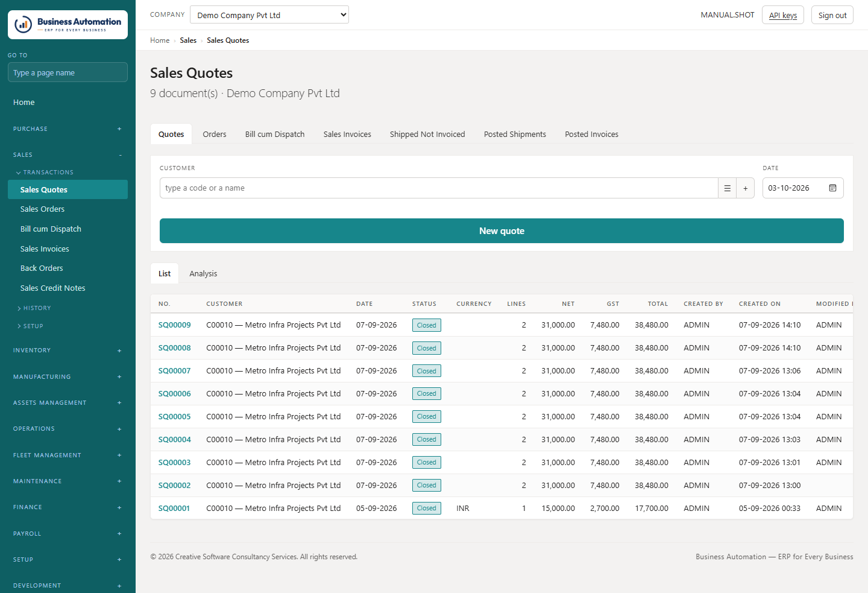
Task: Collapse the Transactions submenu
Action: click(x=45, y=173)
